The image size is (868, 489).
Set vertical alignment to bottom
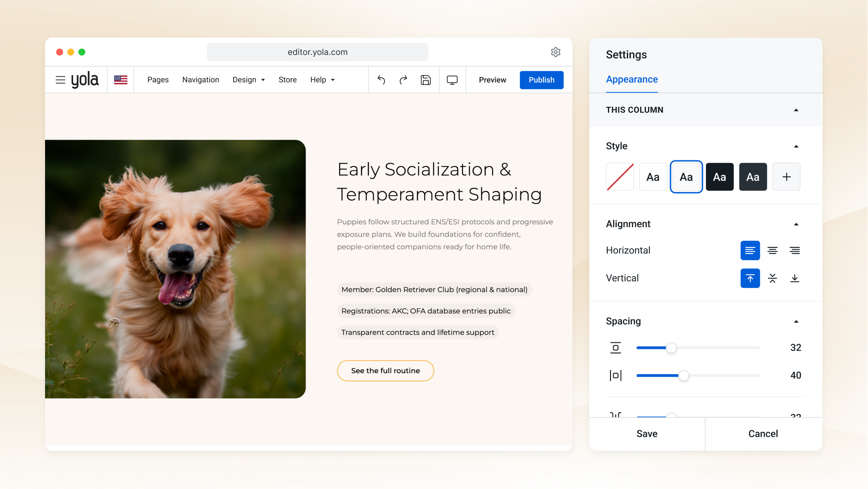[795, 278]
